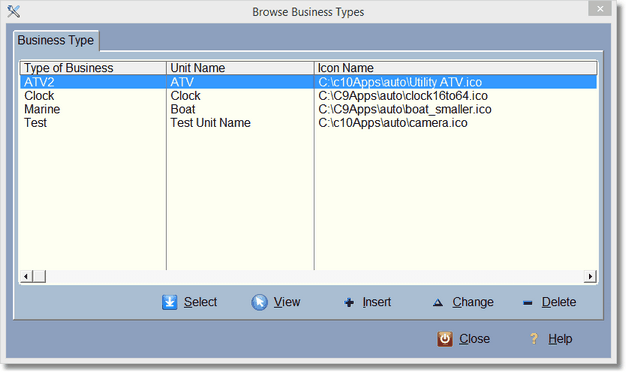Click the Icon Name column header

pos(456,68)
